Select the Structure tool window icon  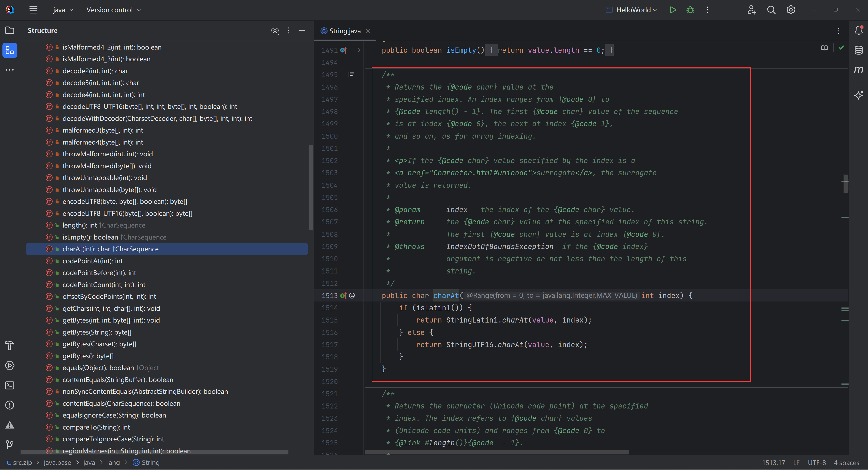click(10, 50)
